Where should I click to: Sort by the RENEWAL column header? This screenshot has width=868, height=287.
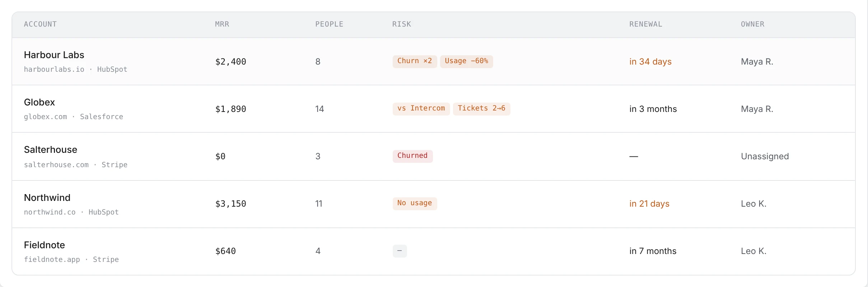pyautogui.click(x=645, y=24)
